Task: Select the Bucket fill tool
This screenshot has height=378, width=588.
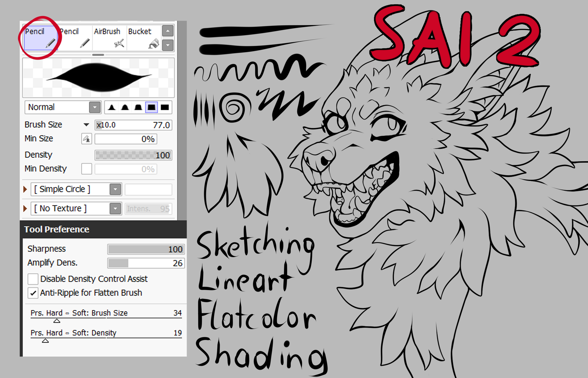Action: [144, 38]
